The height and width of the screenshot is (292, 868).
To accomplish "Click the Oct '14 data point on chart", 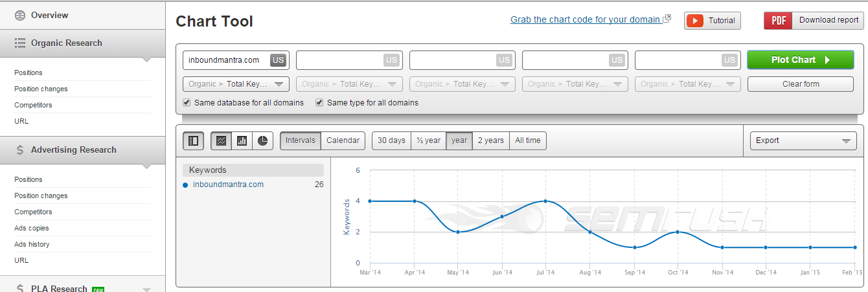I will tap(678, 232).
